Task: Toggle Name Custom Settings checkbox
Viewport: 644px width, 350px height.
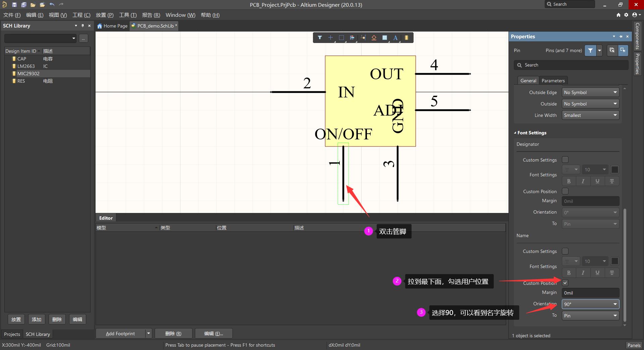Action: [565, 251]
